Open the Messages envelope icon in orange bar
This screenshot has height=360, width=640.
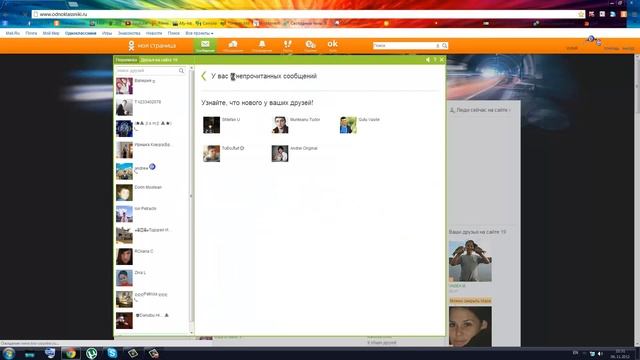205,45
